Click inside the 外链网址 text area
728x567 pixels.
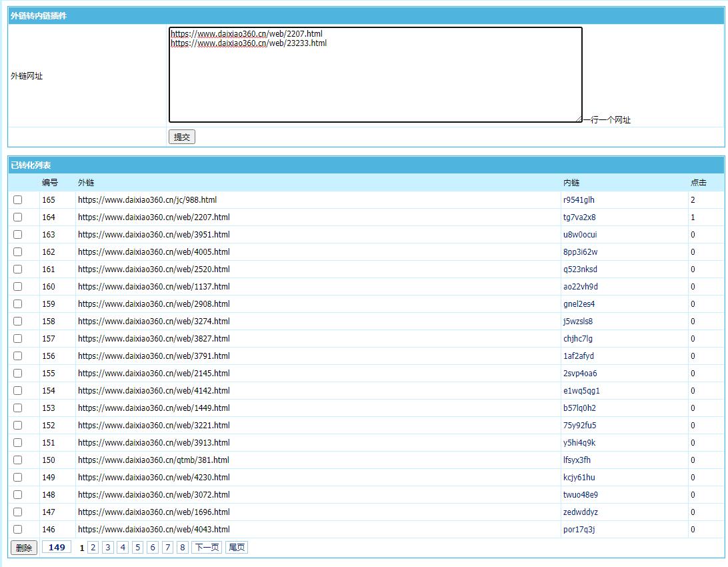point(375,75)
